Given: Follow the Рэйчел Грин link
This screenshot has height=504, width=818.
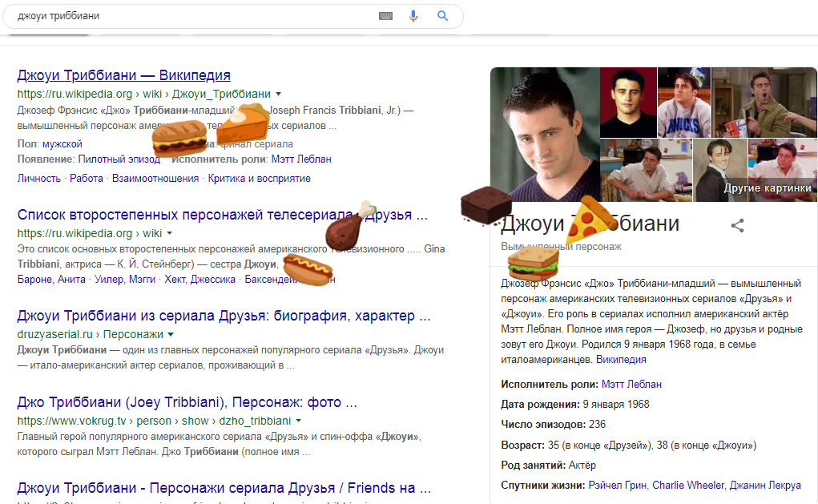Looking at the screenshot, I should click(x=617, y=485).
